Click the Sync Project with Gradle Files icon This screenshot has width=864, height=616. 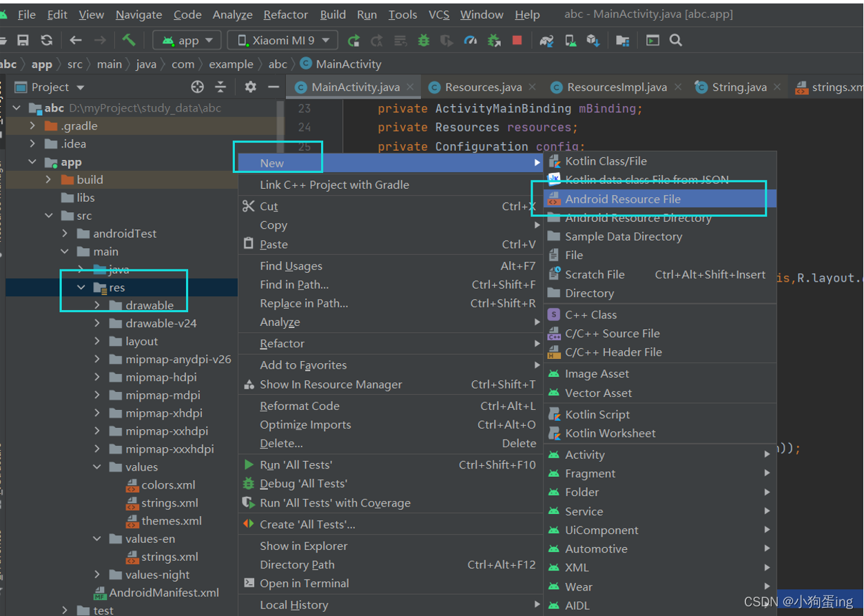pyautogui.click(x=546, y=41)
